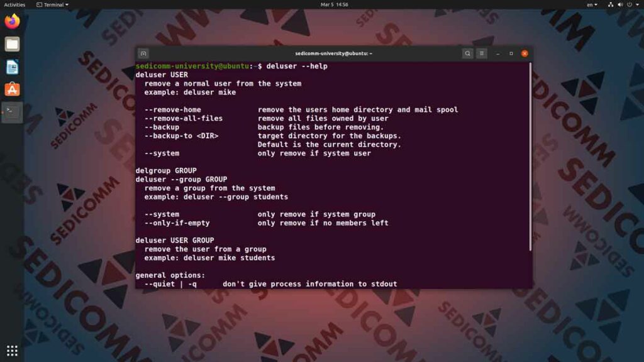Image resolution: width=644 pixels, height=362 pixels.
Task: Open the Terminal app menu in top bar
Action: (x=52, y=4)
